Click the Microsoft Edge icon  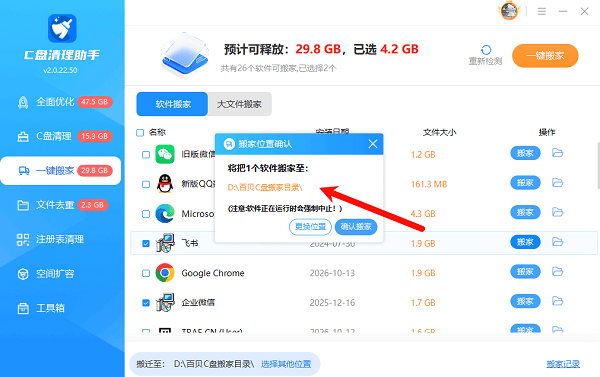point(165,214)
